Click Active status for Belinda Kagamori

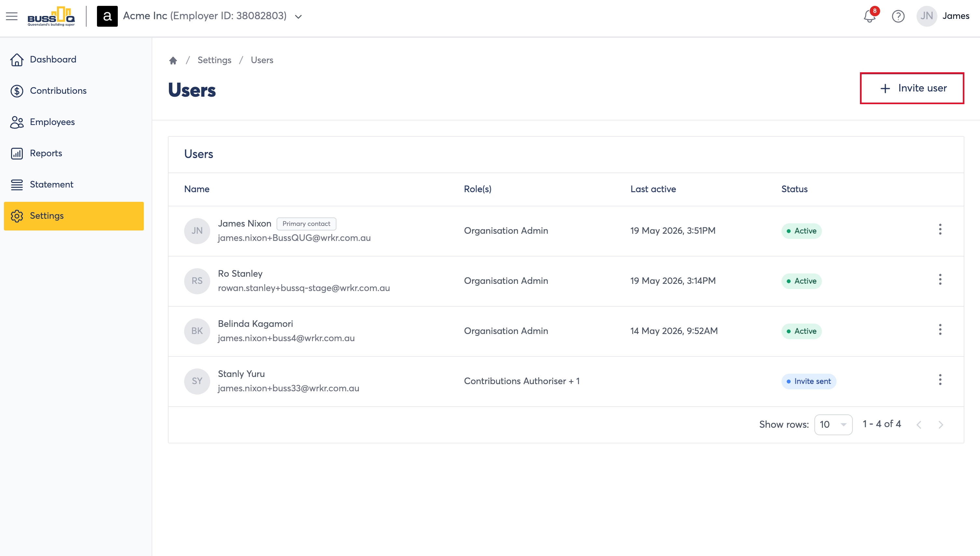point(801,331)
